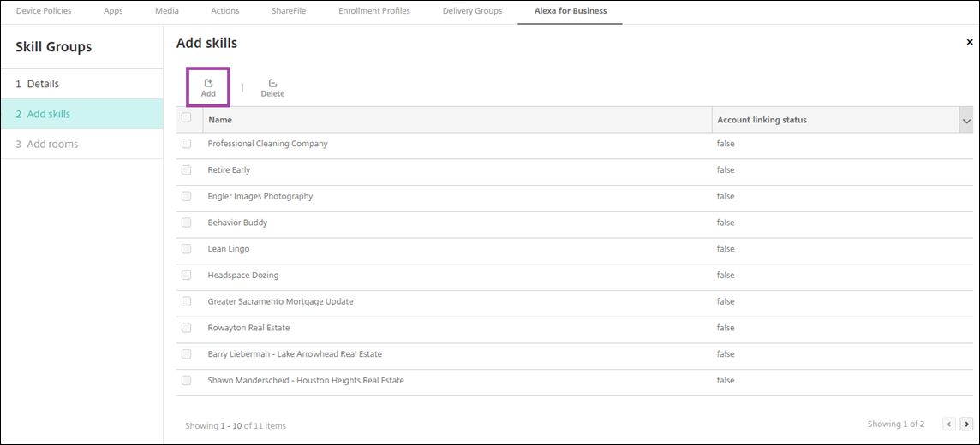
Task: Check Shawn Manderscheid Houston Heights row
Action: click(x=186, y=380)
